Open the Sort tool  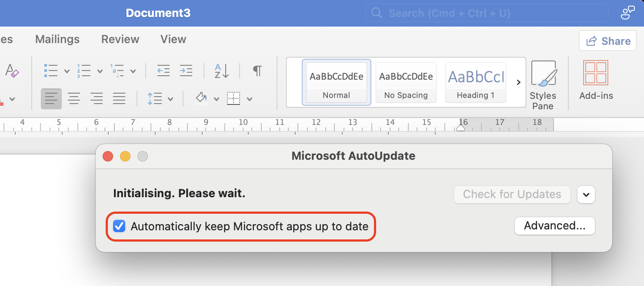click(221, 71)
